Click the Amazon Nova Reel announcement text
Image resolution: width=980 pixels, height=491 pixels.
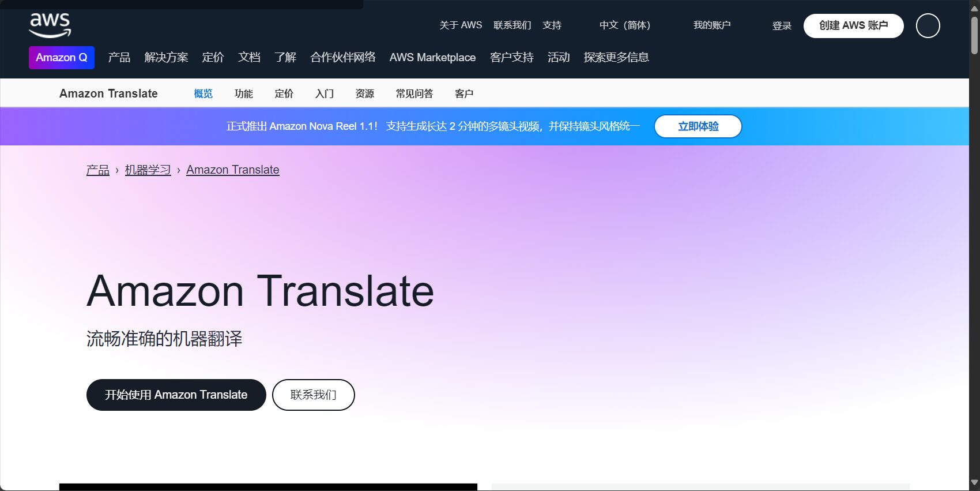[x=433, y=126]
